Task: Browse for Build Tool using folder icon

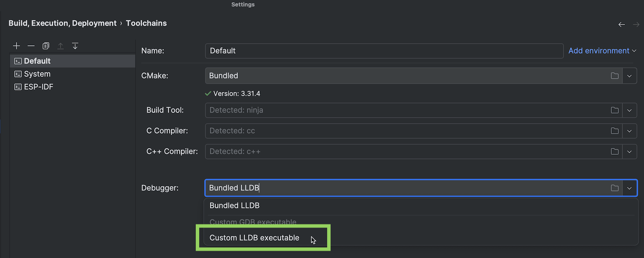Action: coord(615,110)
